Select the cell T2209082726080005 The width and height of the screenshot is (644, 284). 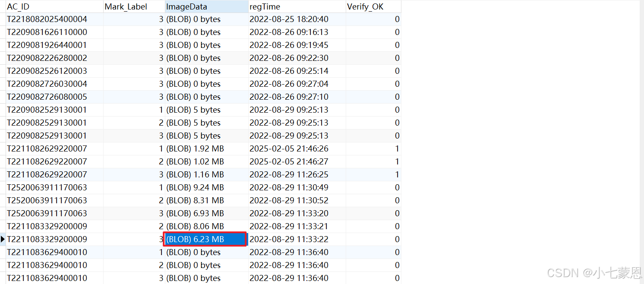coord(54,97)
